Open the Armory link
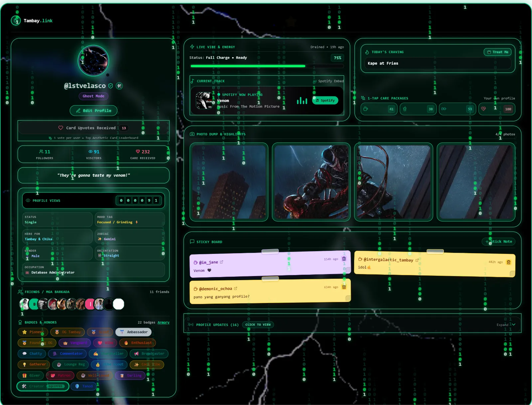This screenshot has width=532, height=405. click(x=163, y=323)
